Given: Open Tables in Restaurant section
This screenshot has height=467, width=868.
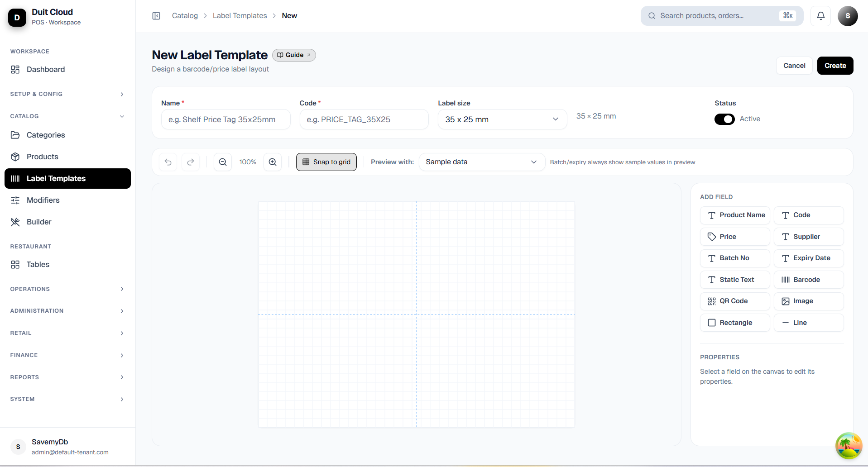Looking at the screenshot, I should click(67, 265).
